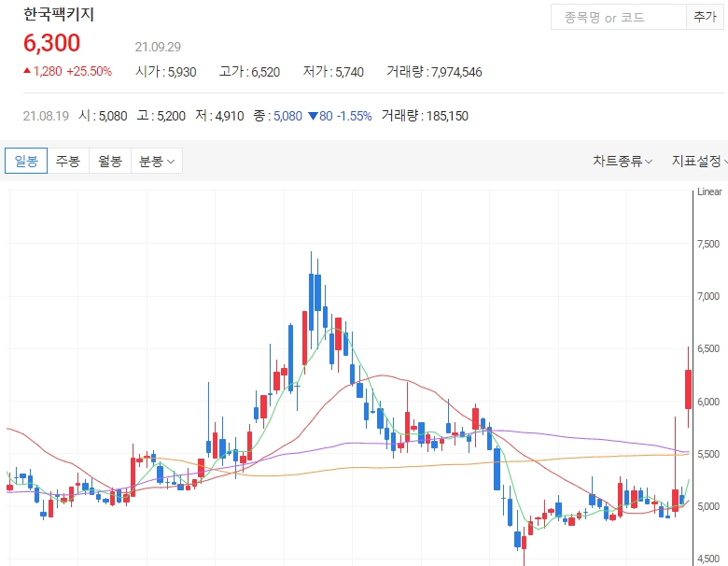The image size is (728, 566).
Task: Open the 지표설정 indicator settings dropdown
Action: 700,162
